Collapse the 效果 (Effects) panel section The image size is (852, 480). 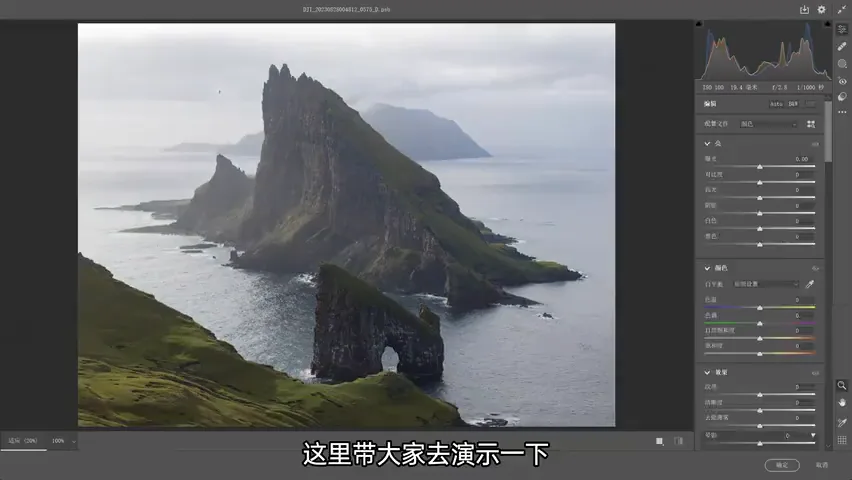707,372
